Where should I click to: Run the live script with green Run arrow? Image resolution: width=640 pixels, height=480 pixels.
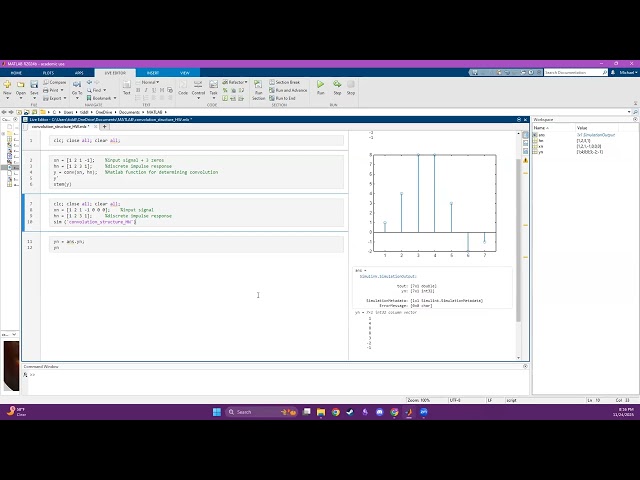click(320, 84)
